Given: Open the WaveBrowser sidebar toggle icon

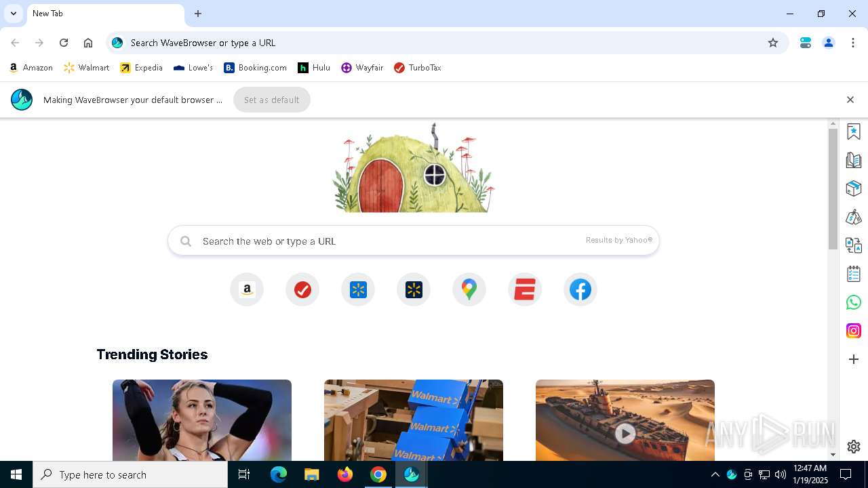Looking at the screenshot, I should (806, 43).
